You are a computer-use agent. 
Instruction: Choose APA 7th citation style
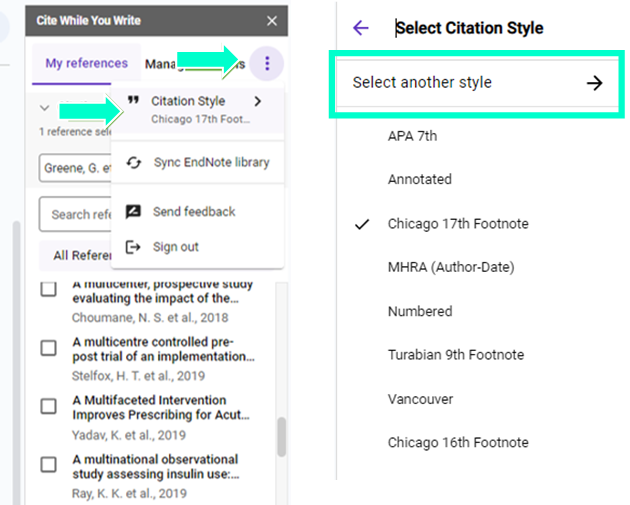coord(412,136)
